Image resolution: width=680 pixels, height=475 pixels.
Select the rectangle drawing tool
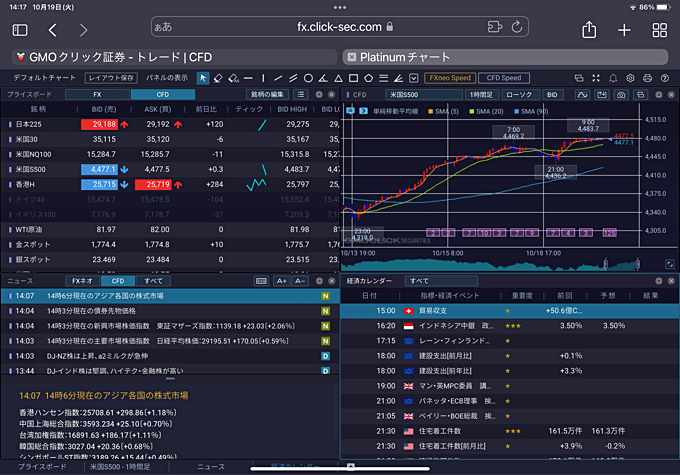pos(353,78)
